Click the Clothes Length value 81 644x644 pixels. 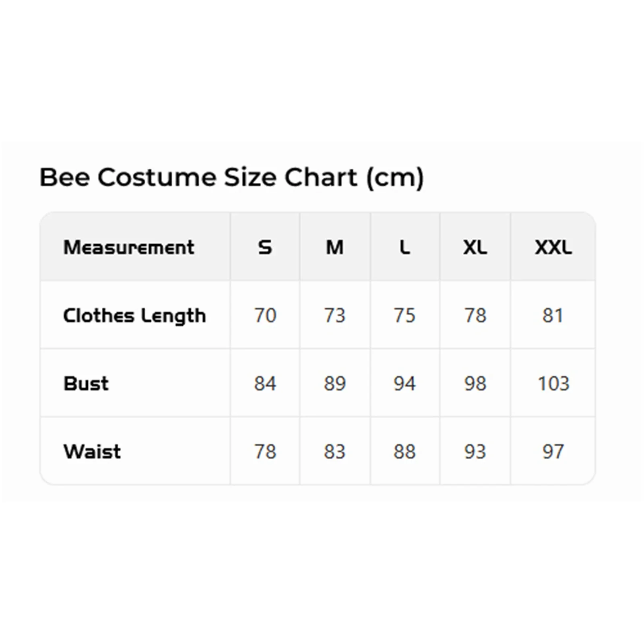click(553, 315)
